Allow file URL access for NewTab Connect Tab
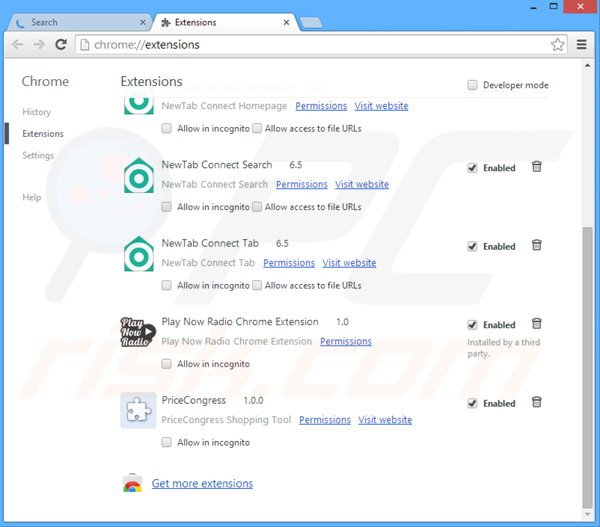This screenshot has width=600, height=527. coord(257,285)
